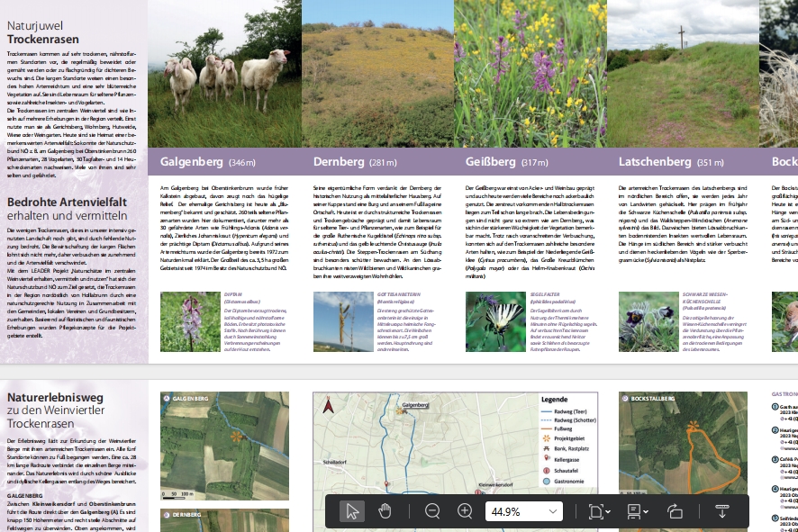Viewport: 798px width, 532px height.
Task: Switch to the hand pan tool
Action: click(x=385, y=511)
